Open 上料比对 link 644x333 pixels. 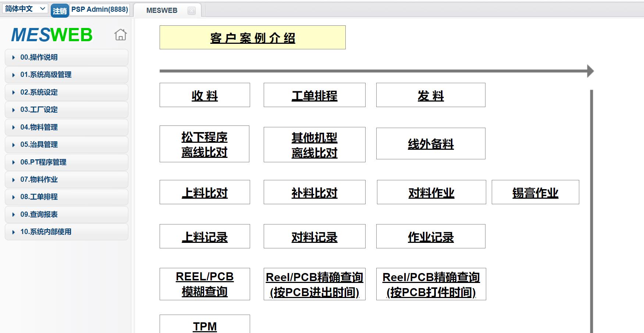click(x=205, y=192)
